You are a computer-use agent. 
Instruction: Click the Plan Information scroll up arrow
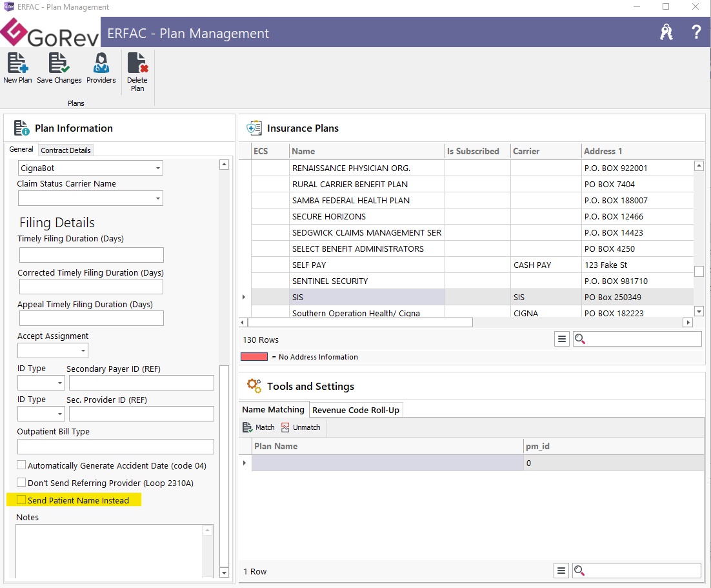click(x=224, y=164)
